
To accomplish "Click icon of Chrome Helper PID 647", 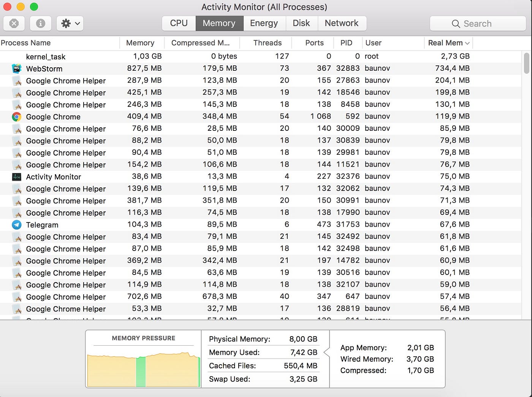I will pos(16,297).
